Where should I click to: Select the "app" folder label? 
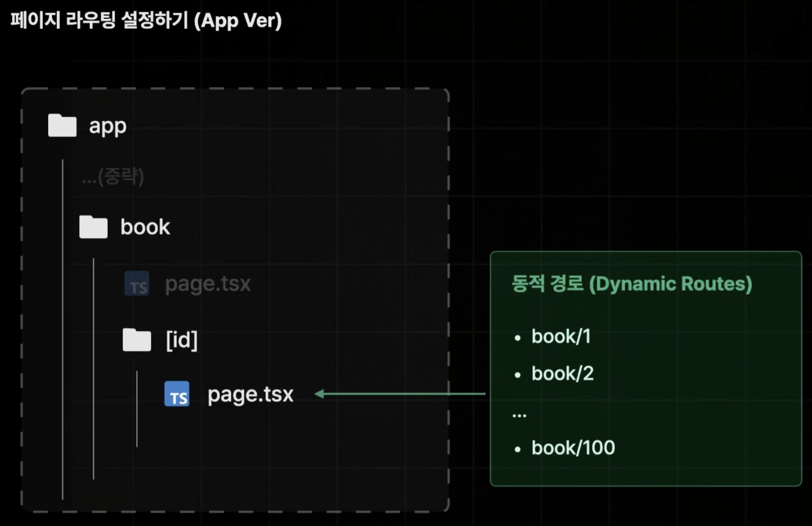pos(108,126)
